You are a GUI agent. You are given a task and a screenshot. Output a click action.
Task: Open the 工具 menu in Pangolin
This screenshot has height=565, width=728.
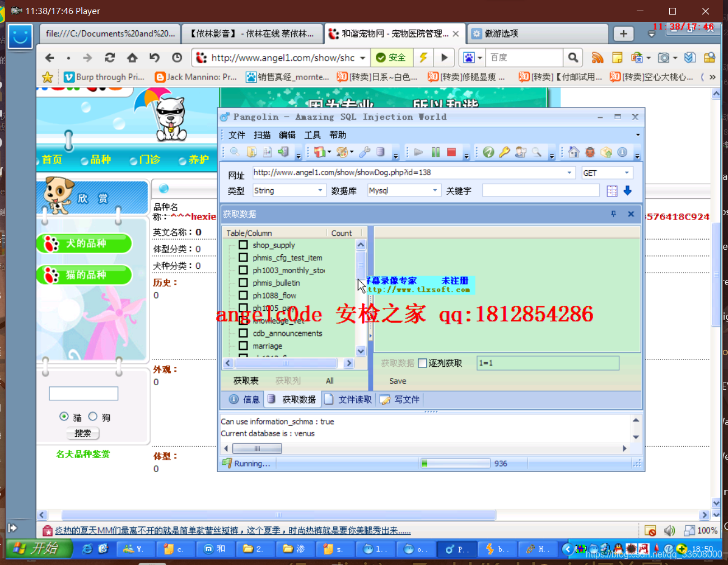[x=312, y=135]
